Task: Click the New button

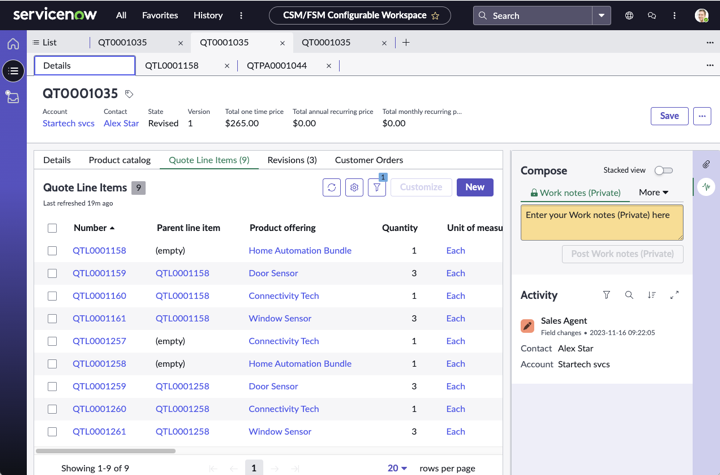Action: tap(475, 187)
